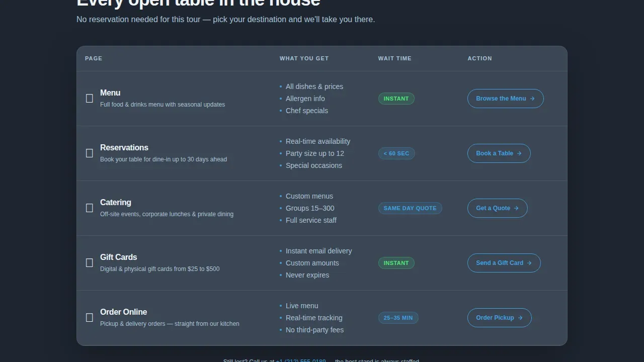The height and width of the screenshot is (362, 644).
Task: Select Send a Gift Card button
Action: pos(504,263)
